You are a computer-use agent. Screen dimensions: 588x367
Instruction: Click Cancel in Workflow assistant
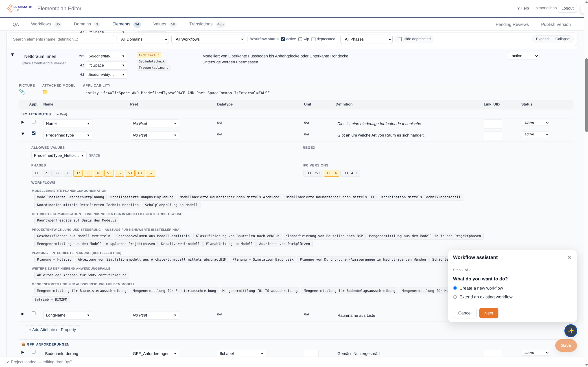pyautogui.click(x=465, y=313)
